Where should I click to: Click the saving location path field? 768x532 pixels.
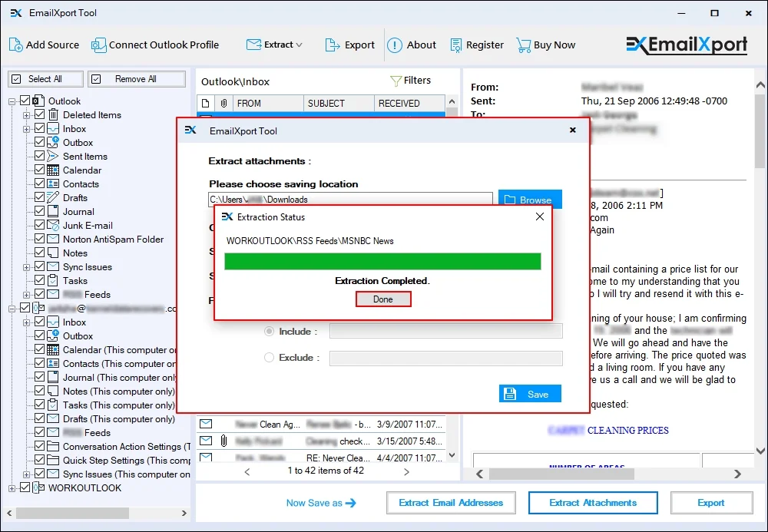pyautogui.click(x=350, y=200)
